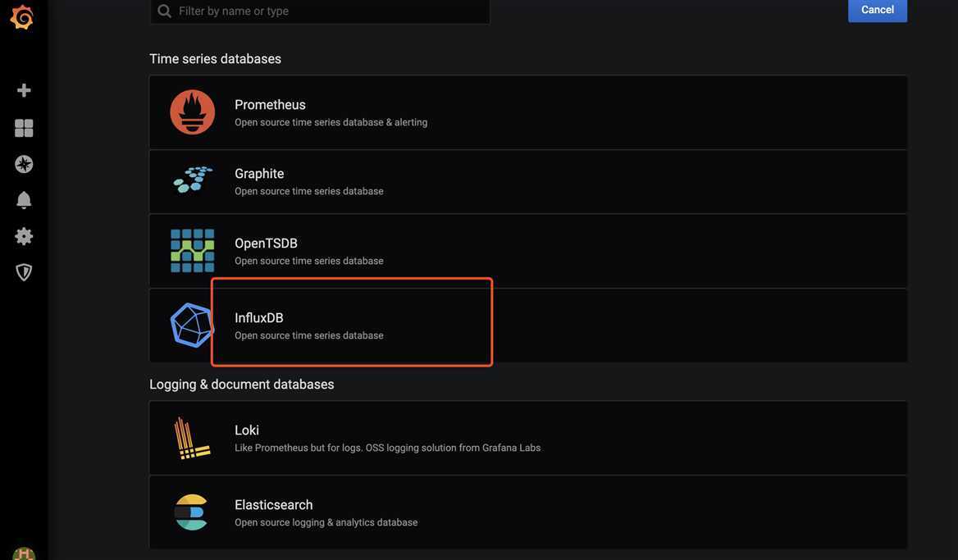Open the Explore compass icon
958x560 pixels.
pyautogui.click(x=24, y=164)
